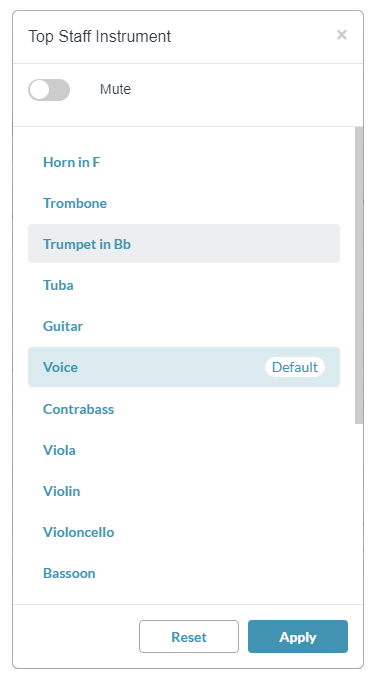Select Bassoon instrument
The height and width of the screenshot is (676, 375).
(x=184, y=573)
